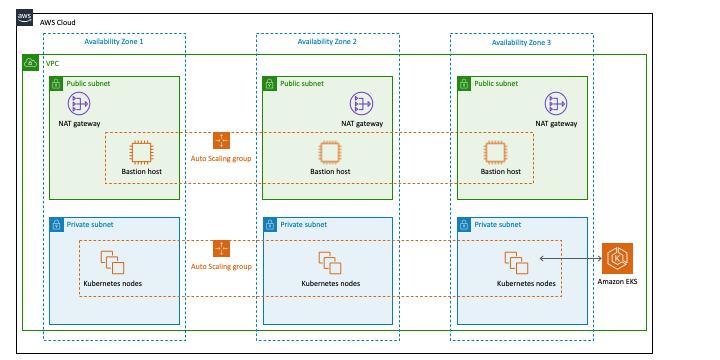Screen dimensions: 720x360
Task: Click lock icon of Zone 3 private subnet
Action: pyautogui.click(x=464, y=225)
